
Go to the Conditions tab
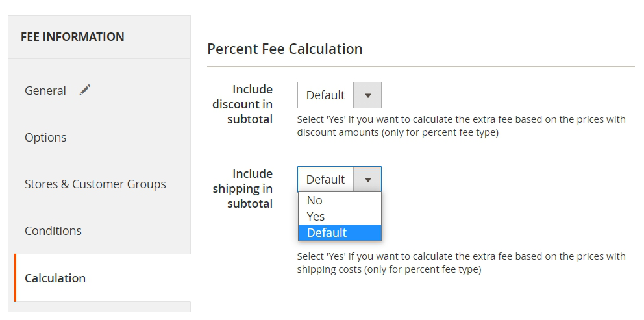[x=53, y=231]
